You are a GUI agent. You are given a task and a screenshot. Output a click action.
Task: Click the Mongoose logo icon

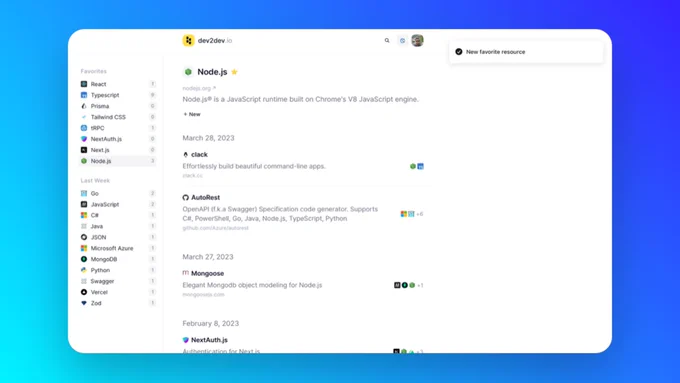tap(186, 273)
